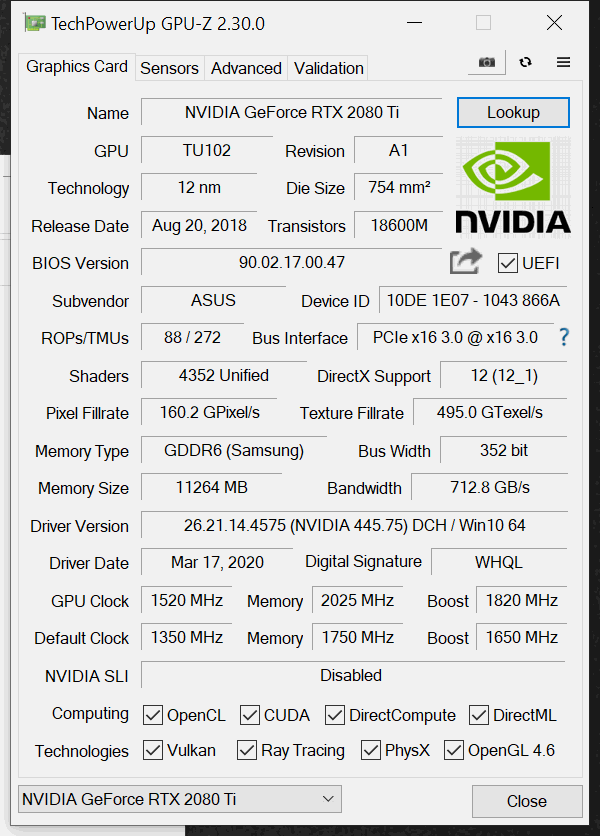600x836 pixels.
Task: Click the Driver Version field
Action: pos(354,525)
